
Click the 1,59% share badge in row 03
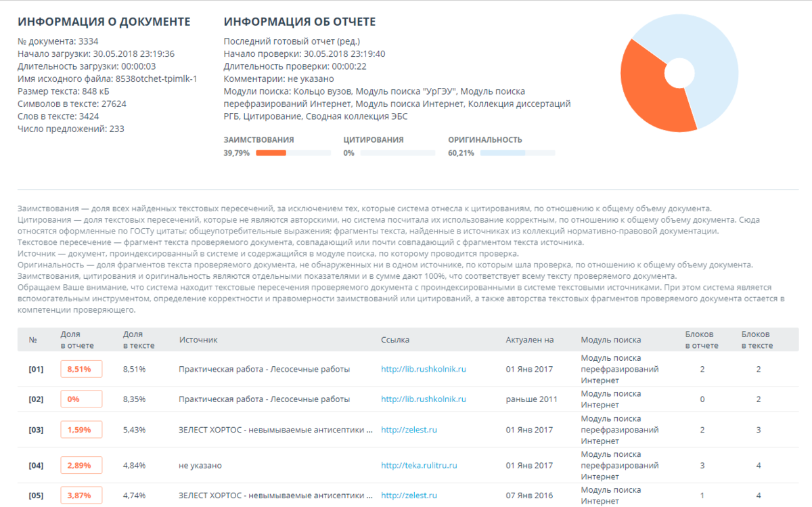pos(81,430)
